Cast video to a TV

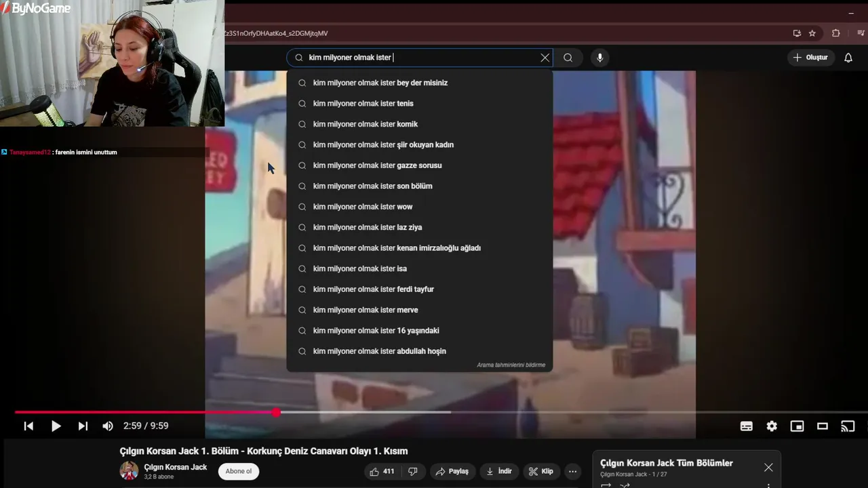click(848, 426)
